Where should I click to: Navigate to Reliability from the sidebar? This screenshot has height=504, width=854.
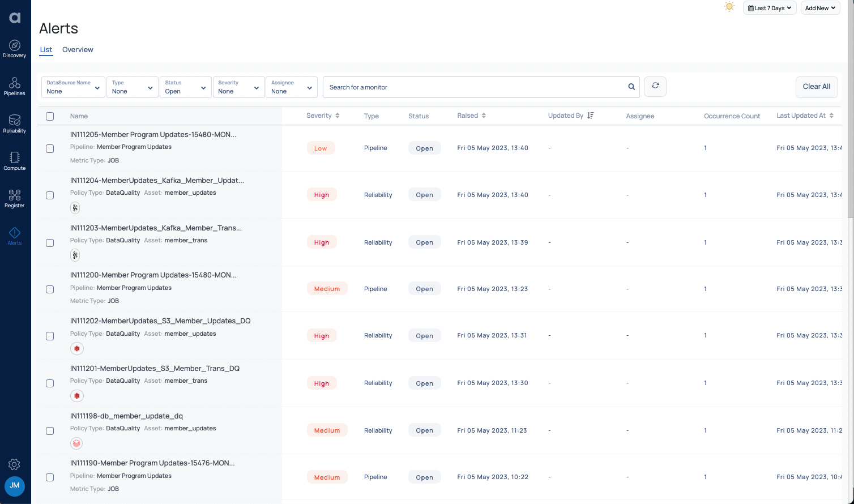(x=15, y=123)
